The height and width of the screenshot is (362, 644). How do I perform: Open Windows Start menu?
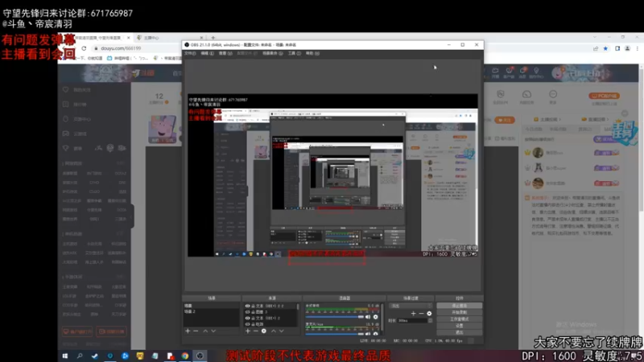click(65, 356)
